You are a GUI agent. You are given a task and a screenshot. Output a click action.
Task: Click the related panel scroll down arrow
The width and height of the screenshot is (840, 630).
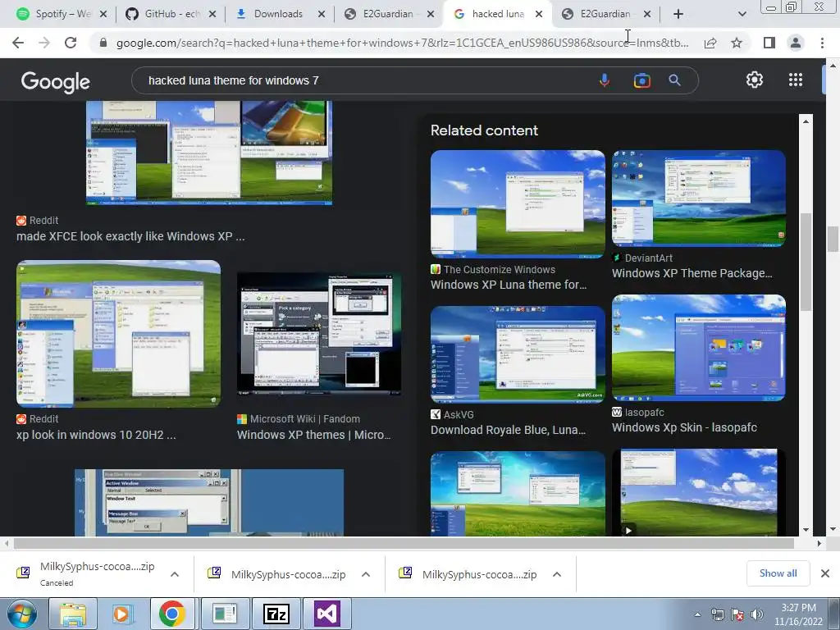tap(806, 529)
